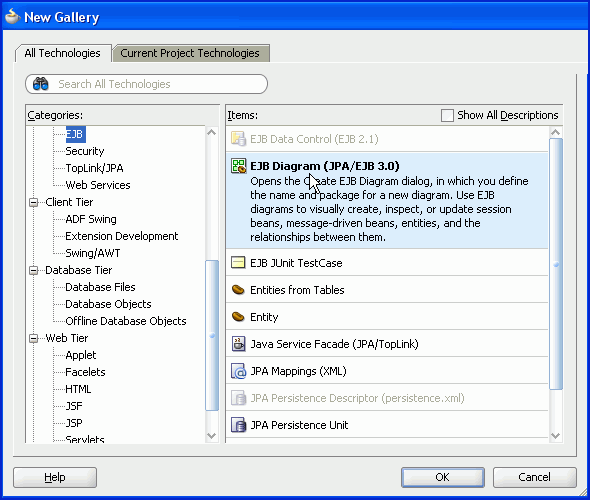Select the JSP category
590x500 pixels.
pyautogui.click(x=74, y=423)
